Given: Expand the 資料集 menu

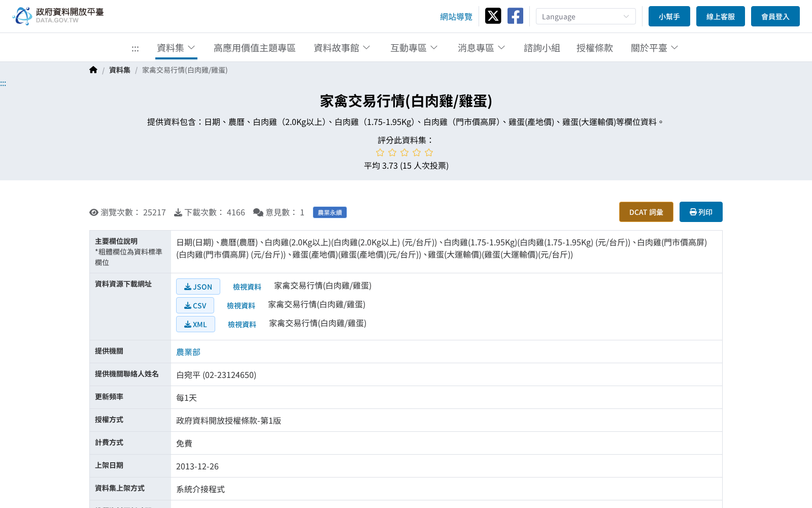Looking at the screenshot, I should click(x=176, y=48).
